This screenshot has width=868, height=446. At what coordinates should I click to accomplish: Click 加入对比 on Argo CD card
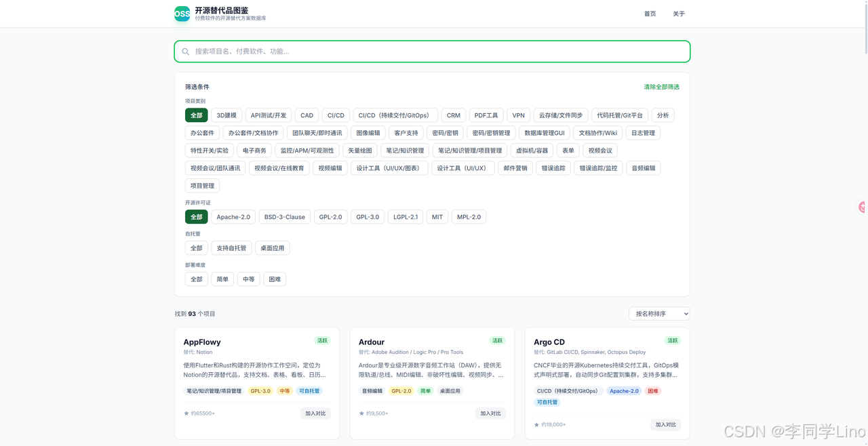coord(665,425)
